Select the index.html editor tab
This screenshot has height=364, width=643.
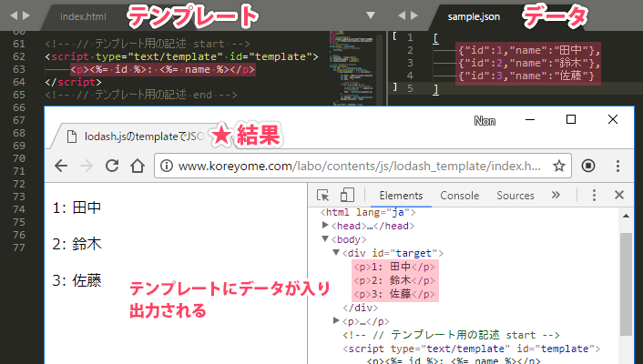coord(83,16)
